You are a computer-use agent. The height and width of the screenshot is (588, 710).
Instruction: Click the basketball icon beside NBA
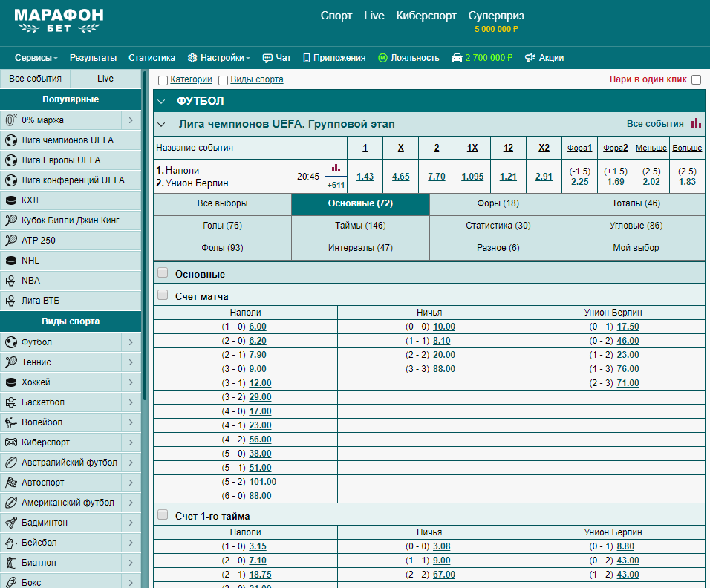pos(11,281)
